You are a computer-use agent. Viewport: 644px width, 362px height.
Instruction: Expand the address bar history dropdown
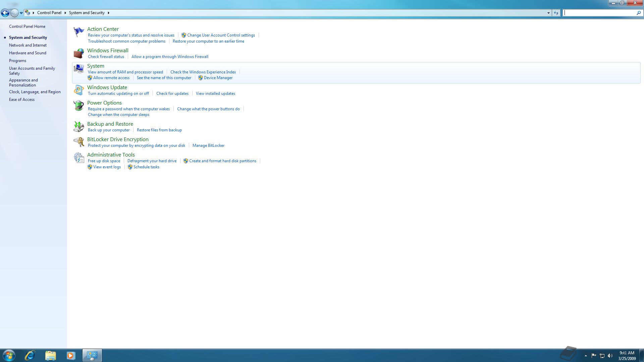pos(548,13)
